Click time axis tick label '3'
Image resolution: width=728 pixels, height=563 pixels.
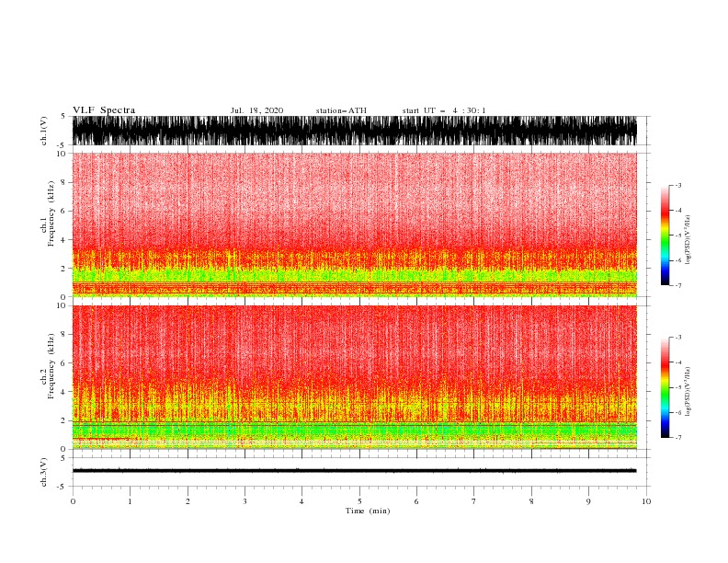245,501
